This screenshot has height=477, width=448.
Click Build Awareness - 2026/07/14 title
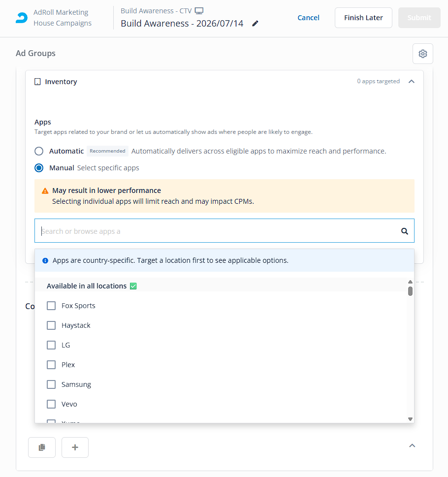(x=182, y=24)
